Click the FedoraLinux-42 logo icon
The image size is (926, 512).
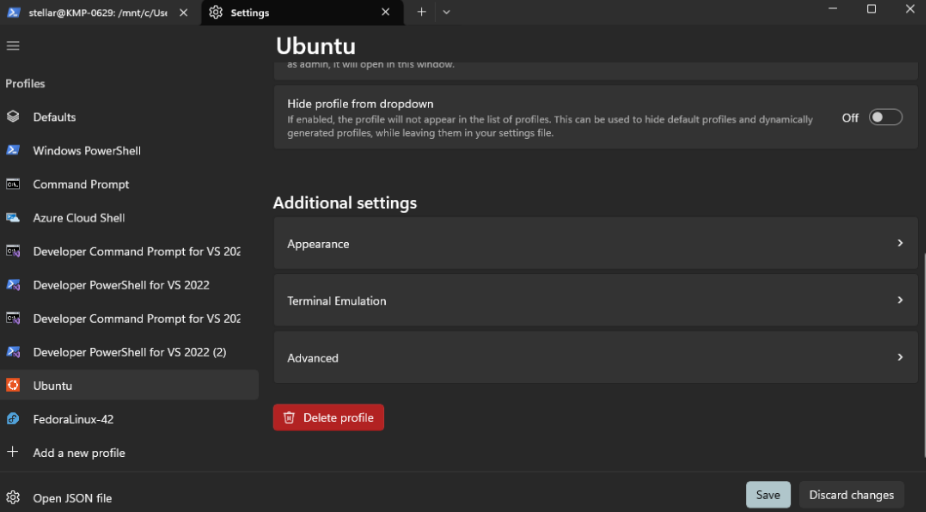click(x=13, y=419)
